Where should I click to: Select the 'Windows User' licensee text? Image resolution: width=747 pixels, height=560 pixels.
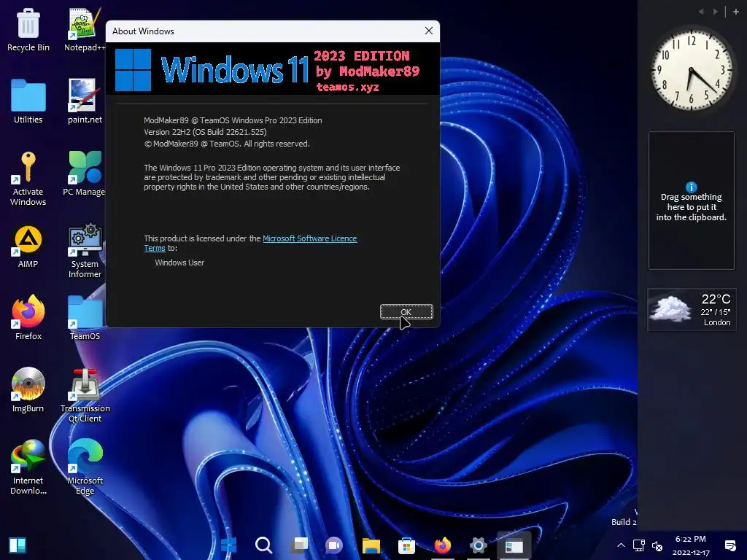point(179,262)
